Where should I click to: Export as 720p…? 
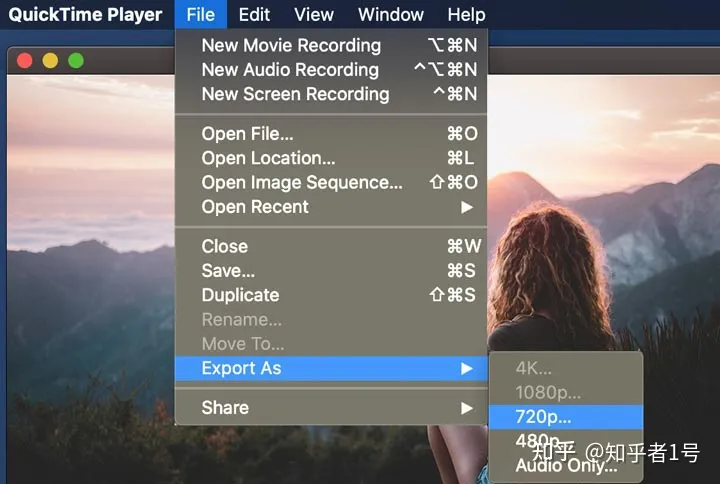click(x=566, y=417)
